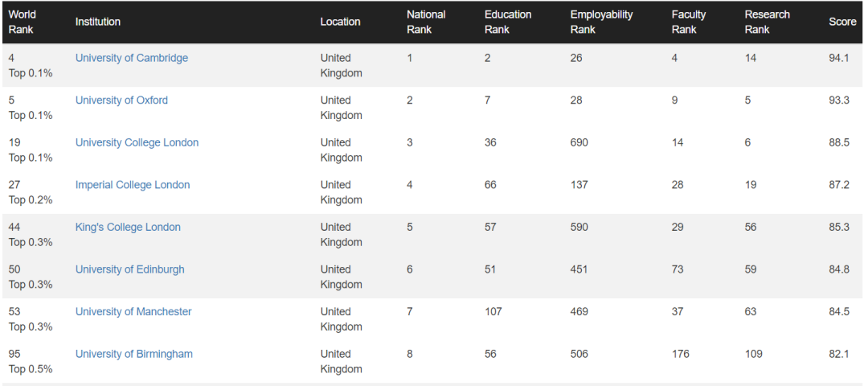Open the University of Birmingham link
Image resolution: width=868 pixels, height=386 pixels.
coord(134,354)
